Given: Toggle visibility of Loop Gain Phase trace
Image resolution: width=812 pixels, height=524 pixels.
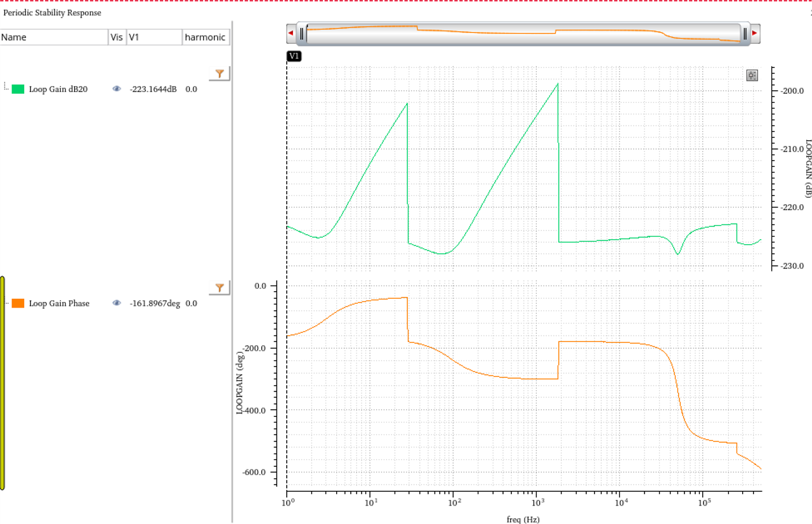Looking at the screenshot, I should [117, 303].
